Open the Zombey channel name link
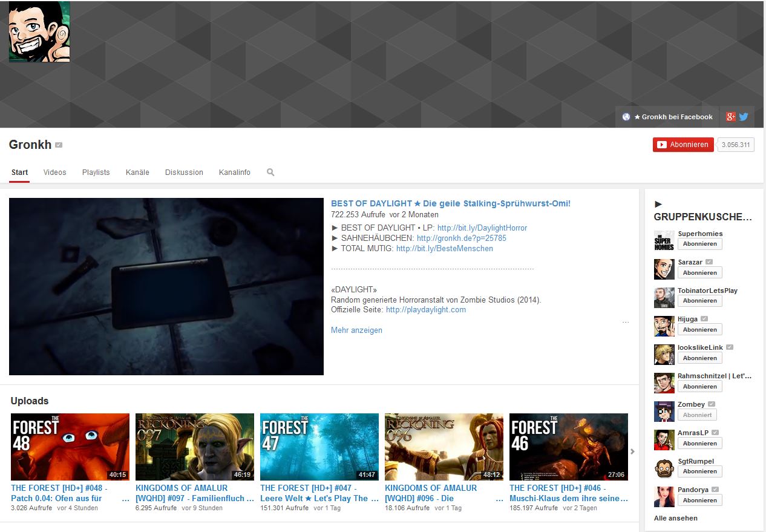Screen dimensions: 766x532 click(x=691, y=404)
